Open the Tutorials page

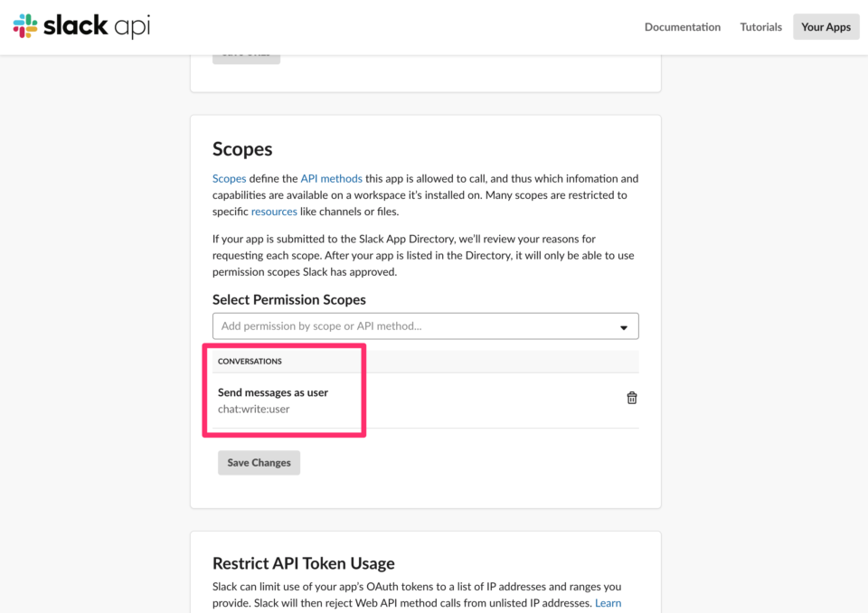[760, 27]
